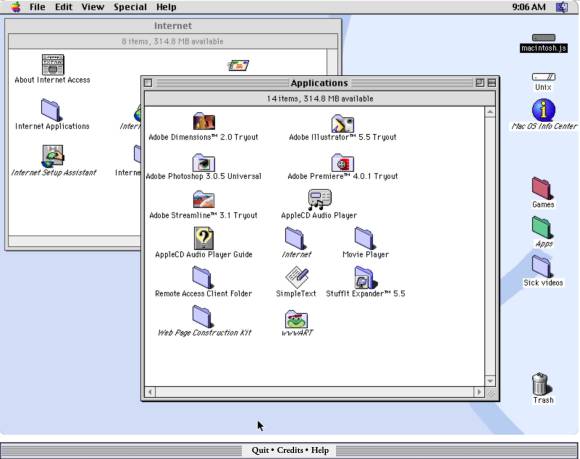This screenshot has width=580, height=459.
Task: Select the Movie Player folder
Action: (x=365, y=239)
